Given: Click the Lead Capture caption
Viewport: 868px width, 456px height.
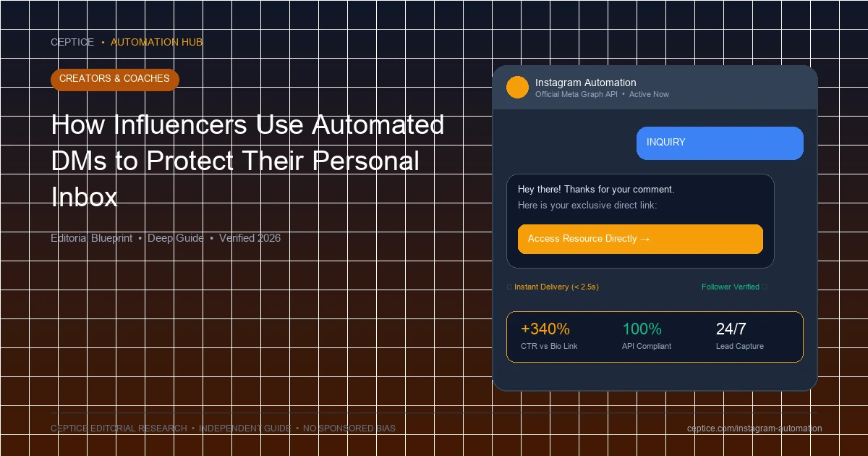Looking at the screenshot, I should click(740, 347).
